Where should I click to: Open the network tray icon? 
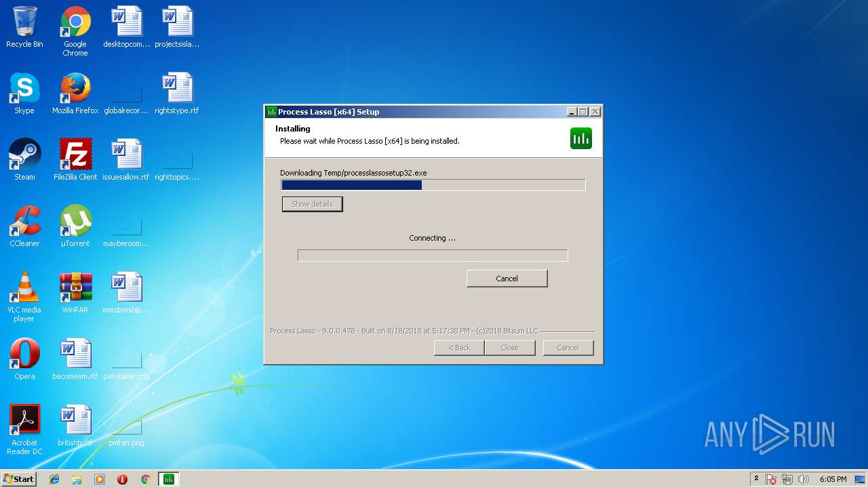click(x=787, y=479)
